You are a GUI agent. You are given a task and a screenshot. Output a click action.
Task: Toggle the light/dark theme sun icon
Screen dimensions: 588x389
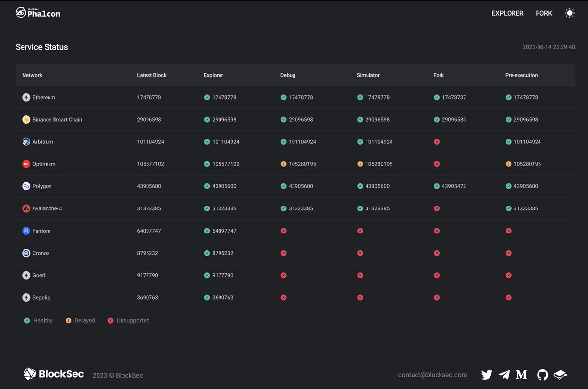tap(569, 13)
